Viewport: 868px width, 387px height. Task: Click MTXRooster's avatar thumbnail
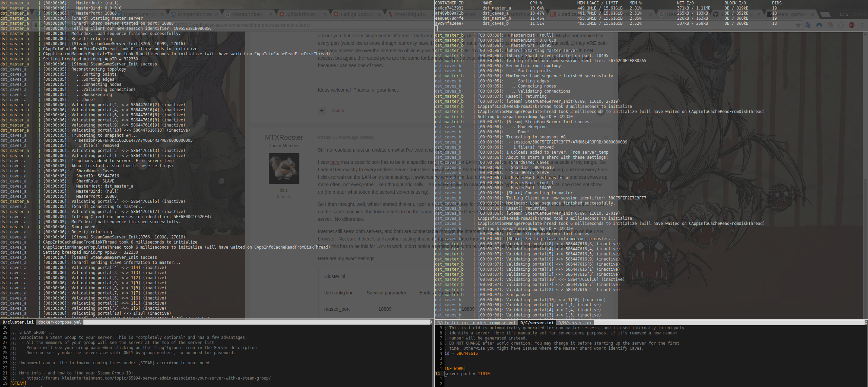(284, 168)
